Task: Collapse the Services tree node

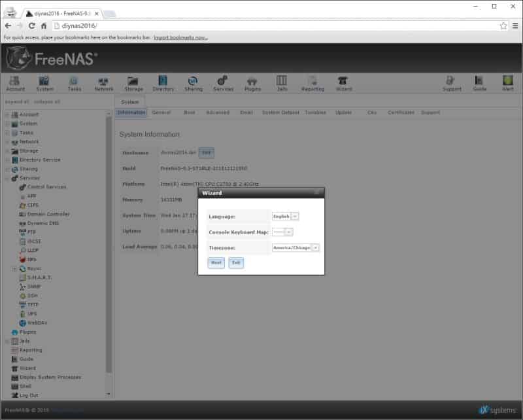Action: pyautogui.click(x=7, y=179)
